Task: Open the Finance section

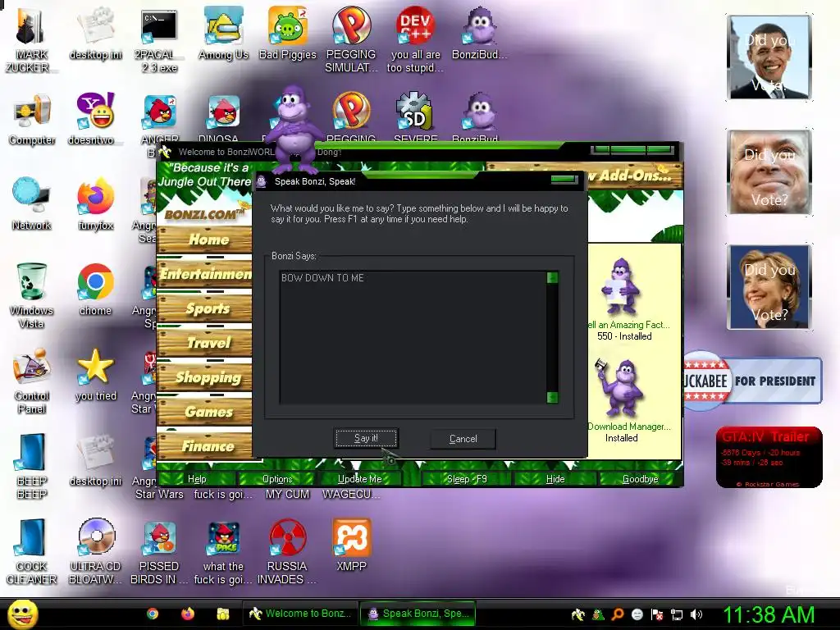Action: [x=204, y=445]
